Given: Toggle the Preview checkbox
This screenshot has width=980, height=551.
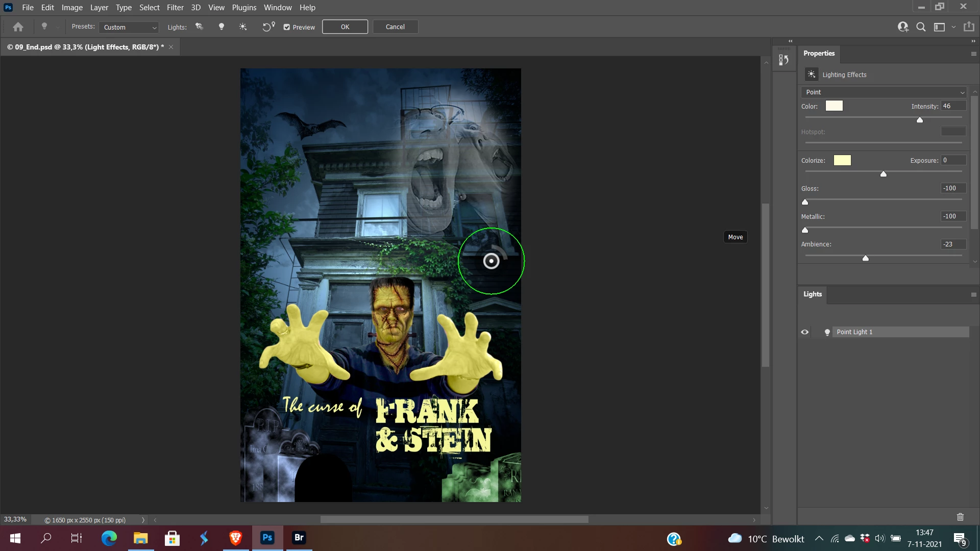Looking at the screenshot, I should (287, 28).
